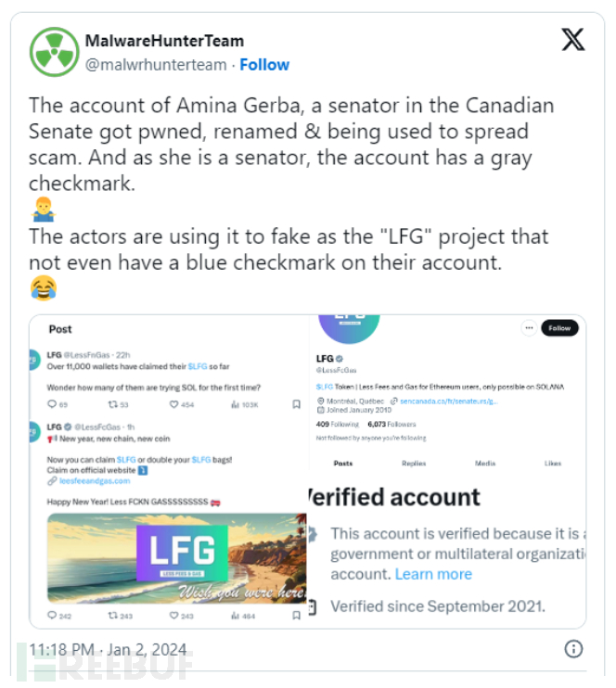616x688 pixels.
Task: Open the Likes tab on the LFG profile
Action: (553, 463)
